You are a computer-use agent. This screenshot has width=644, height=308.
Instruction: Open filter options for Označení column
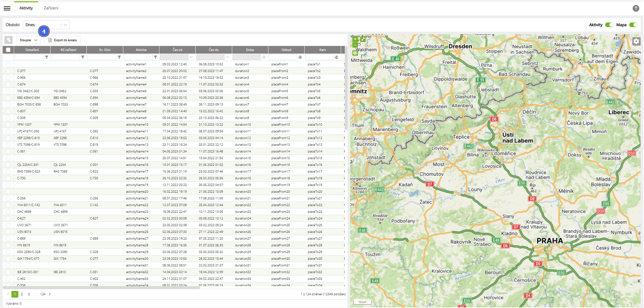tap(47, 57)
